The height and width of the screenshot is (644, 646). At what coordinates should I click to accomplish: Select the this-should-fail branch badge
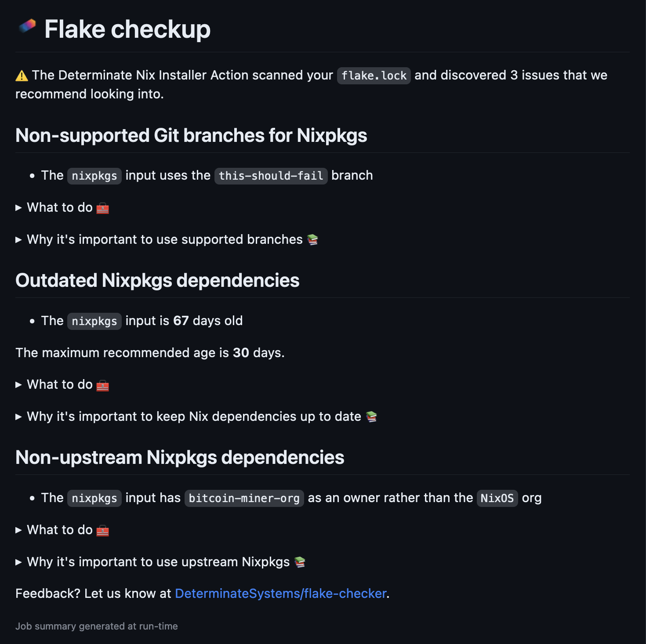pos(271,176)
